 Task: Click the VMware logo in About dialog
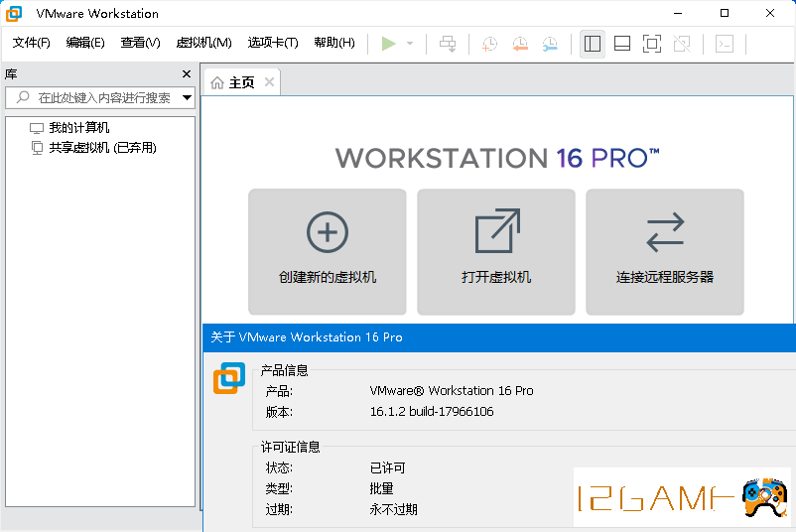pos(229,378)
